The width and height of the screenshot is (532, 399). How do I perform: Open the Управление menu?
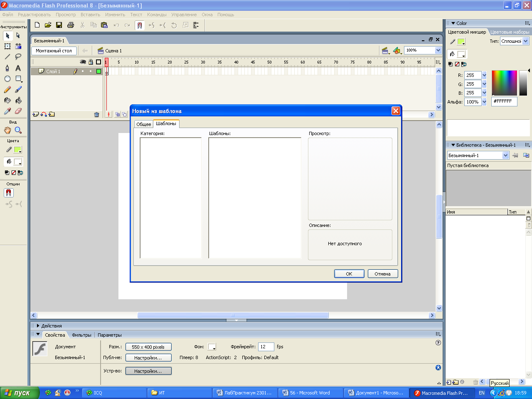(184, 15)
